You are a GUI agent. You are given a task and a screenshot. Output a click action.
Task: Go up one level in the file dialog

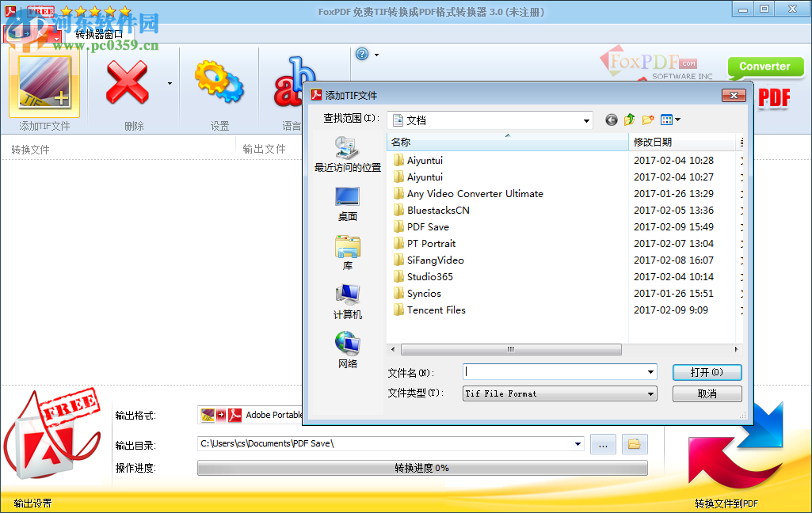[x=628, y=120]
